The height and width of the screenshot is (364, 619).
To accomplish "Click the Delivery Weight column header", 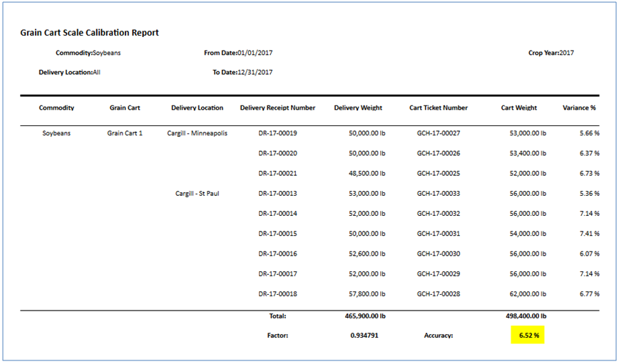I will (358, 108).
